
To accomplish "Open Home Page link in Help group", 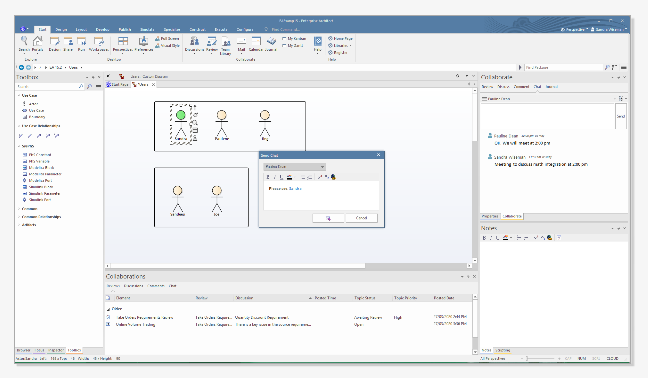I will 341,38.
